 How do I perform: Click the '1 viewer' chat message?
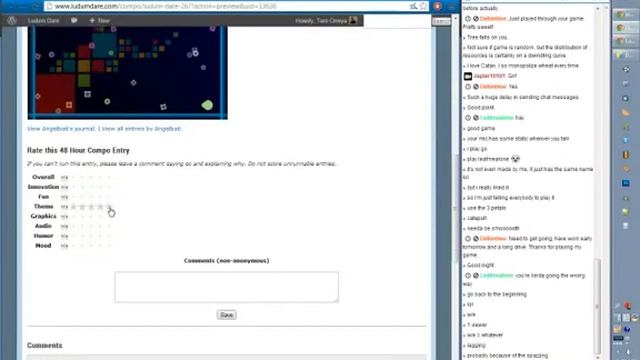point(477,325)
